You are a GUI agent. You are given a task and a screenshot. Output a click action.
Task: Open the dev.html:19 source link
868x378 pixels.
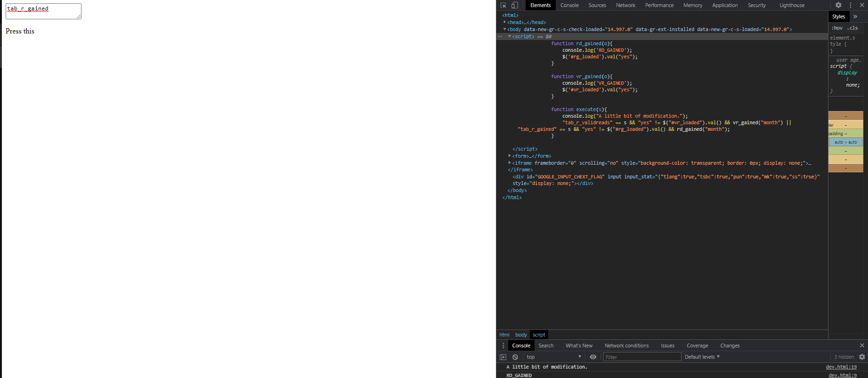[841, 367]
